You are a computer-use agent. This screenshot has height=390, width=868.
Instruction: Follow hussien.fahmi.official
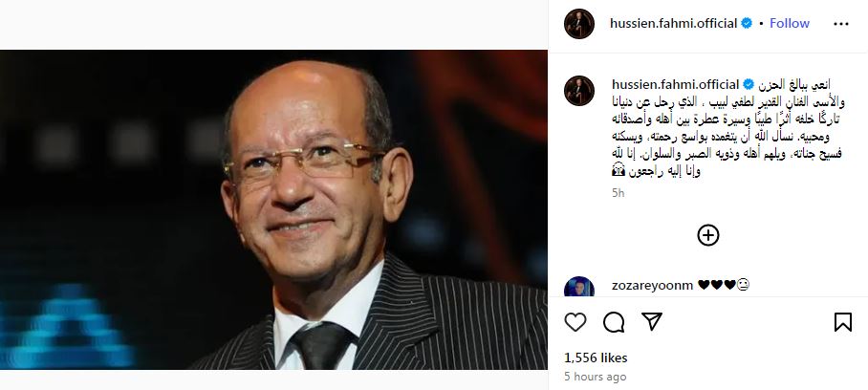(x=790, y=23)
